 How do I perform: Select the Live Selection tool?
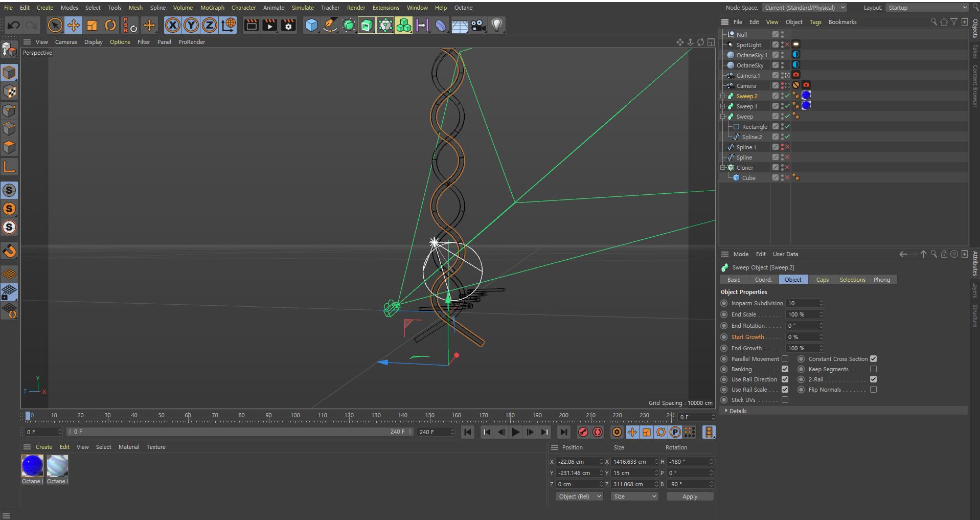[x=55, y=25]
